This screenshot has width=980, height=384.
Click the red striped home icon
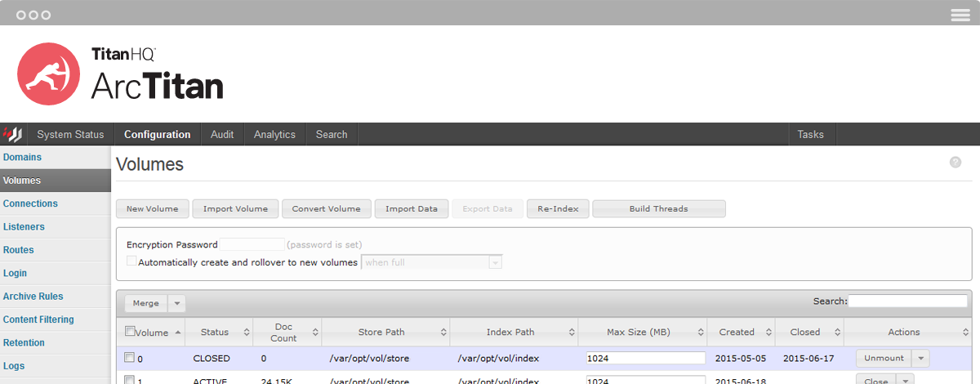[13, 135]
